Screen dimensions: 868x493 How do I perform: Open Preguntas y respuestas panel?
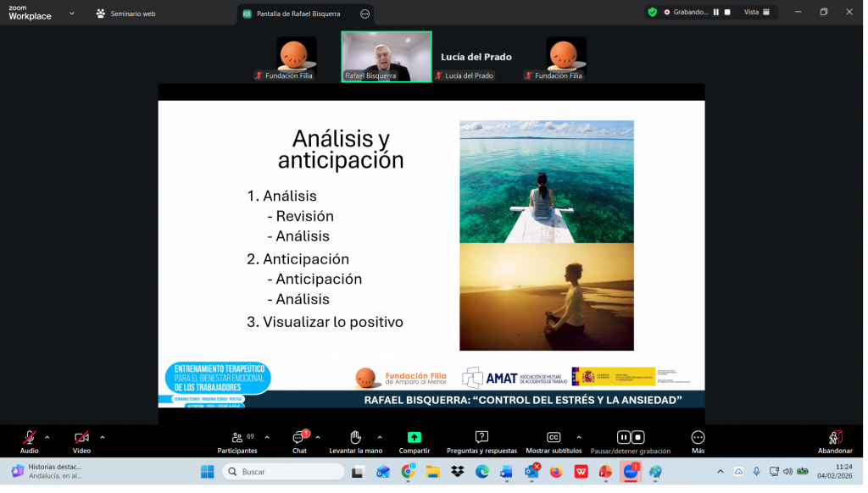(481, 438)
